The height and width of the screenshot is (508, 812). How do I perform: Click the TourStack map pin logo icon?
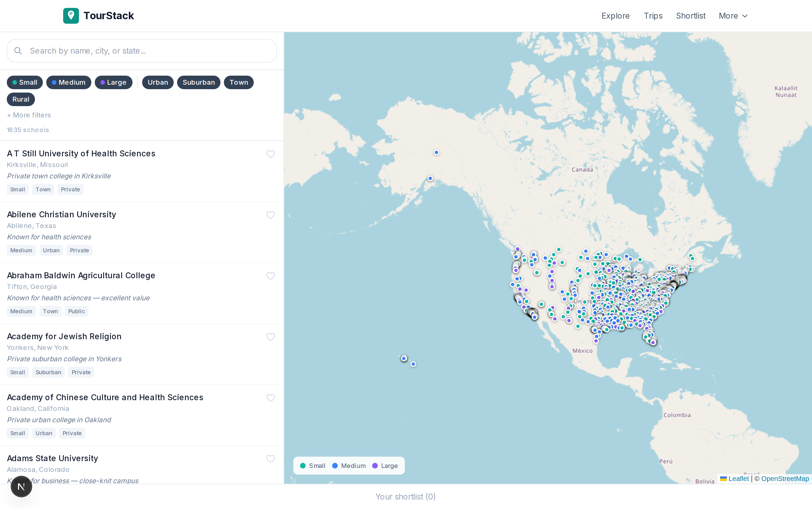[71, 16]
